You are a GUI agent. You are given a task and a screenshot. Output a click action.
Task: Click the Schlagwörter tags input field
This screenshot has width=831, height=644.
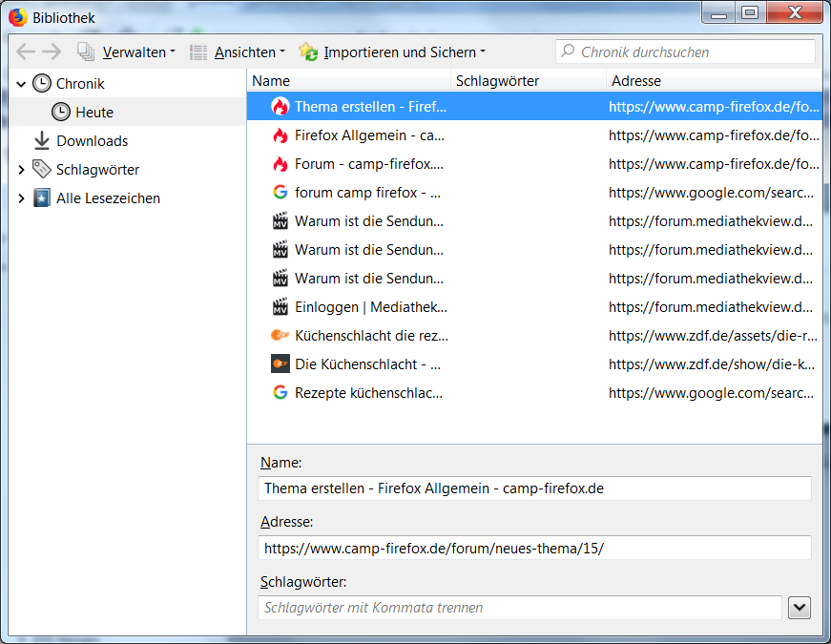click(519, 608)
